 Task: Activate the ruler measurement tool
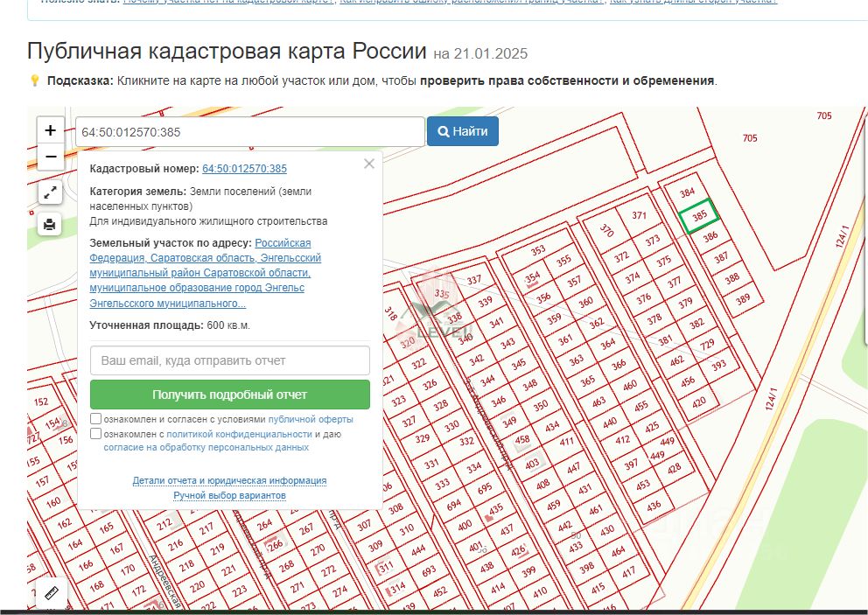pyautogui.click(x=52, y=593)
